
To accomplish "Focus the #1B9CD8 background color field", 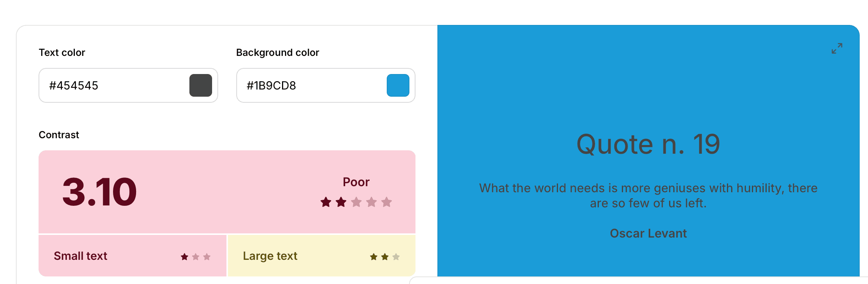I will pyautogui.click(x=310, y=85).
